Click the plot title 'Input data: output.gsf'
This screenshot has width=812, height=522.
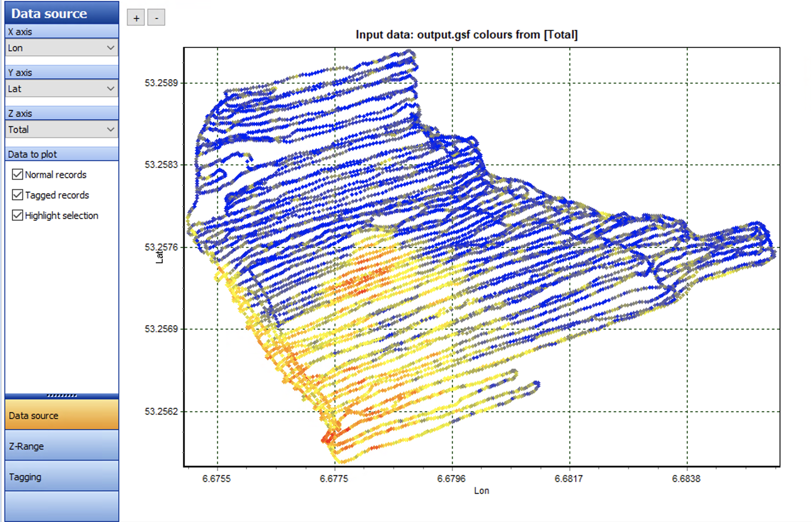466,34
